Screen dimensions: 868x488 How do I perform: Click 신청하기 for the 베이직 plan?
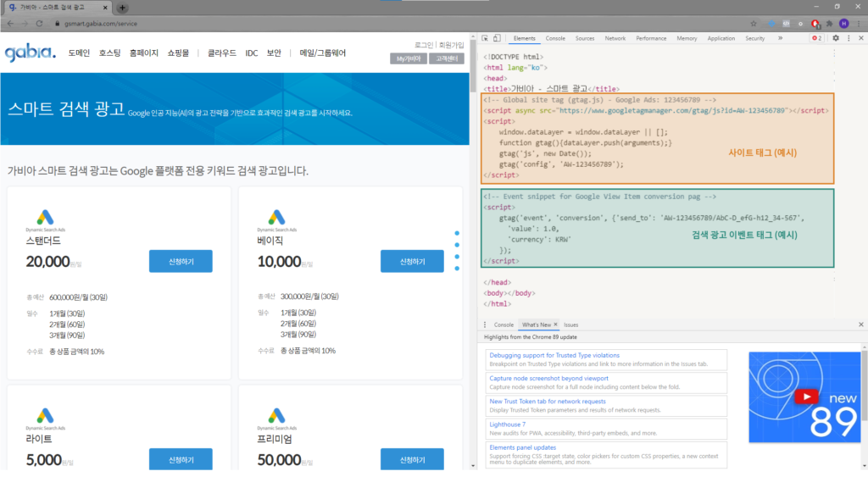[x=412, y=261]
